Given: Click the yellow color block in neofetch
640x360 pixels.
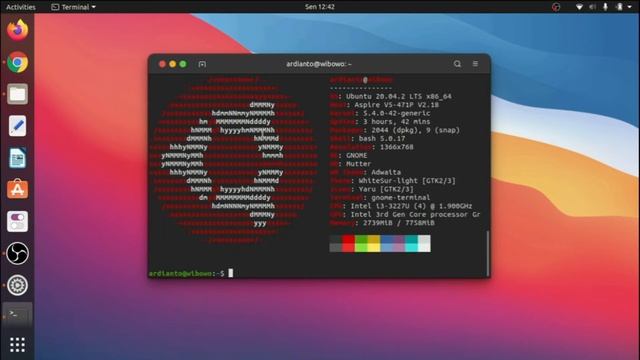Looking at the screenshot, I should pos(373,243).
